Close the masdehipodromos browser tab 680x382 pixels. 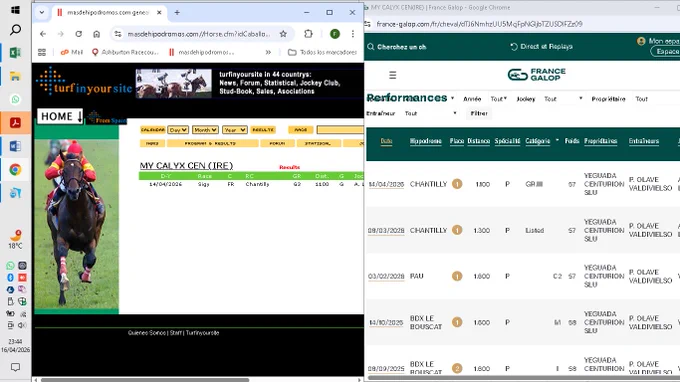(159, 13)
